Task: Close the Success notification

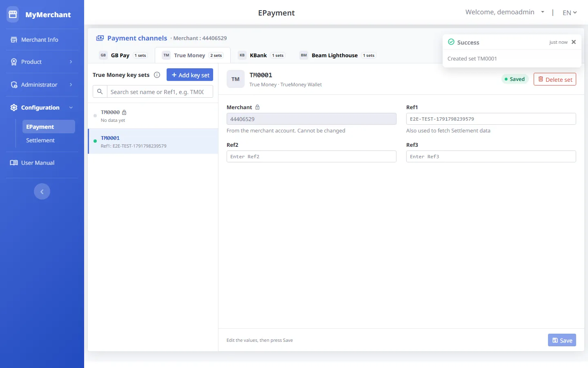Action: pos(574,42)
